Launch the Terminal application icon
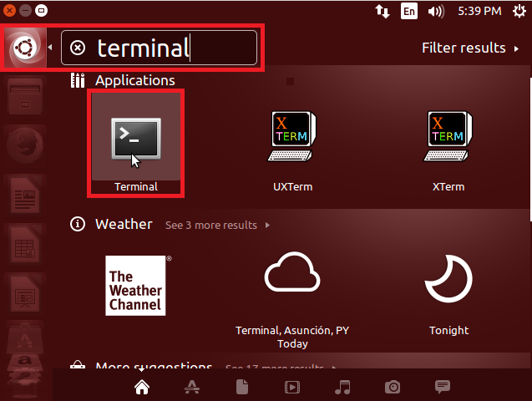The width and height of the screenshot is (532, 401). [x=136, y=139]
